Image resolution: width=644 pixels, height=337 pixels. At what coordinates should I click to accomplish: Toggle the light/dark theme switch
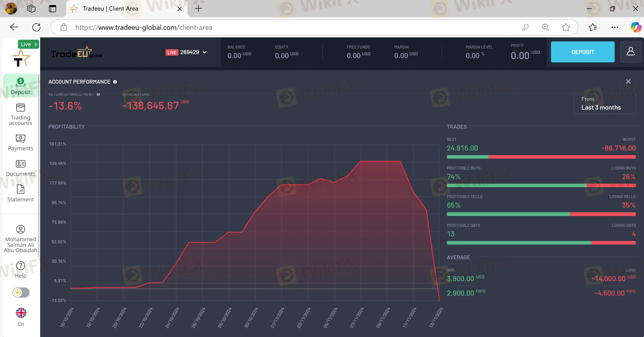21,293
